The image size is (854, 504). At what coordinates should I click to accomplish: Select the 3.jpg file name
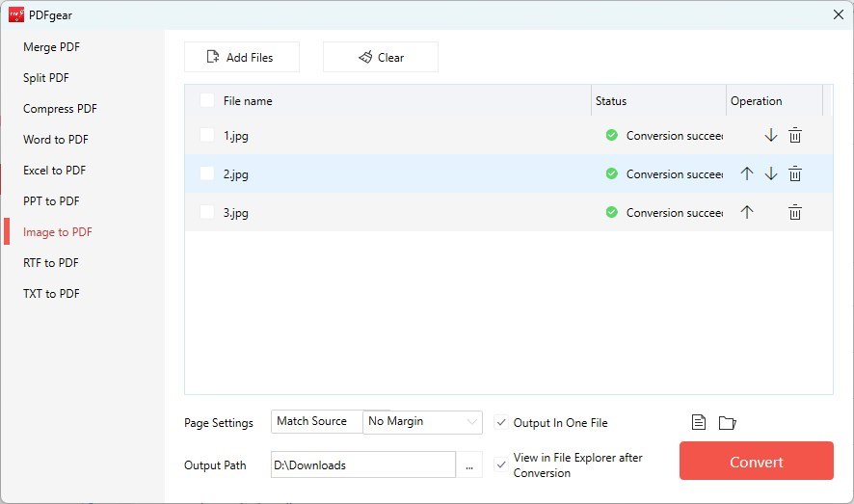click(236, 213)
